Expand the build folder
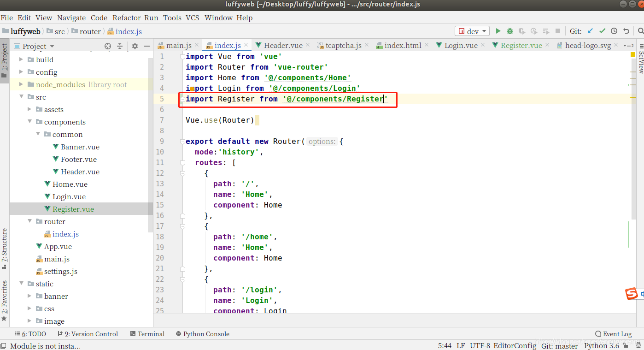Image resolution: width=644 pixels, height=350 pixels. (21, 59)
